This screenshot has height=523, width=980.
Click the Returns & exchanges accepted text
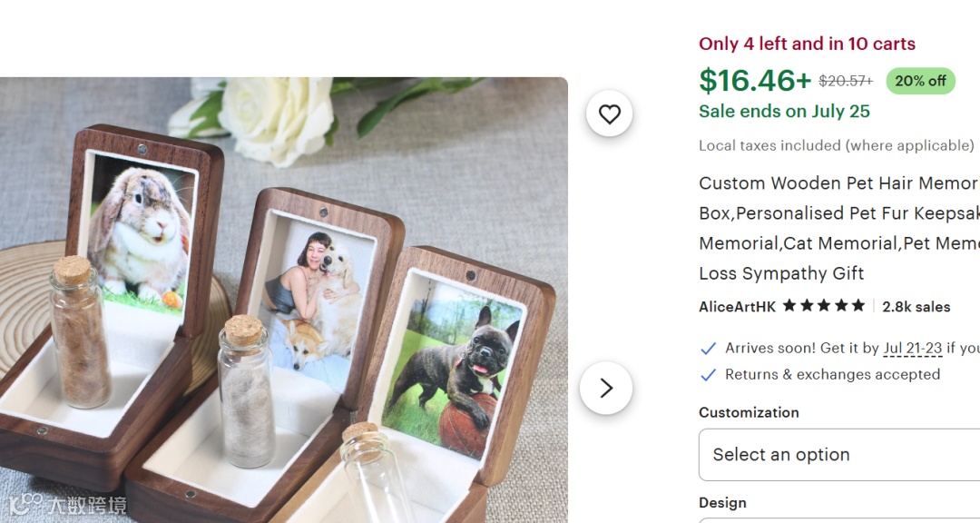[x=832, y=375]
